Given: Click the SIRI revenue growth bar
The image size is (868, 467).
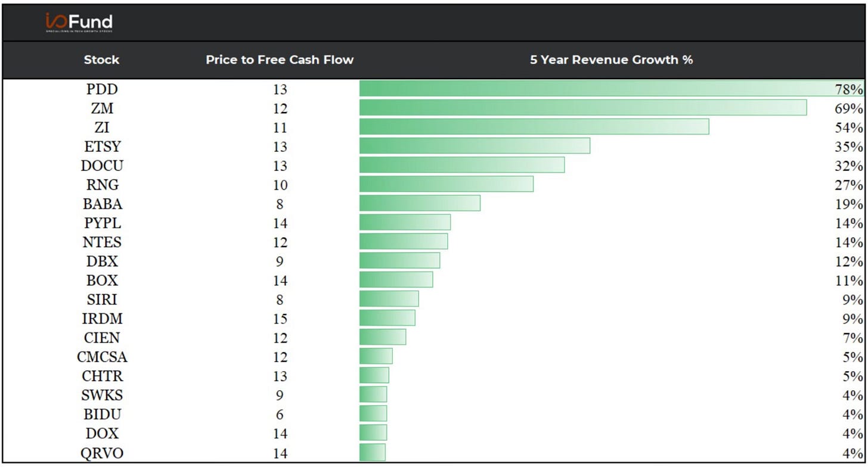Looking at the screenshot, I should coord(389,298).
